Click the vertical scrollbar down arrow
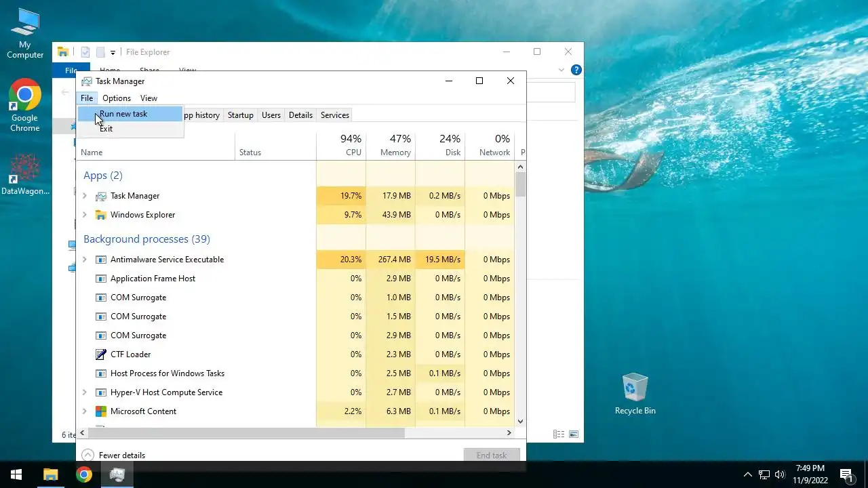Image resolution: width=868 pixels, height=488 pixels. coord(521,421)
